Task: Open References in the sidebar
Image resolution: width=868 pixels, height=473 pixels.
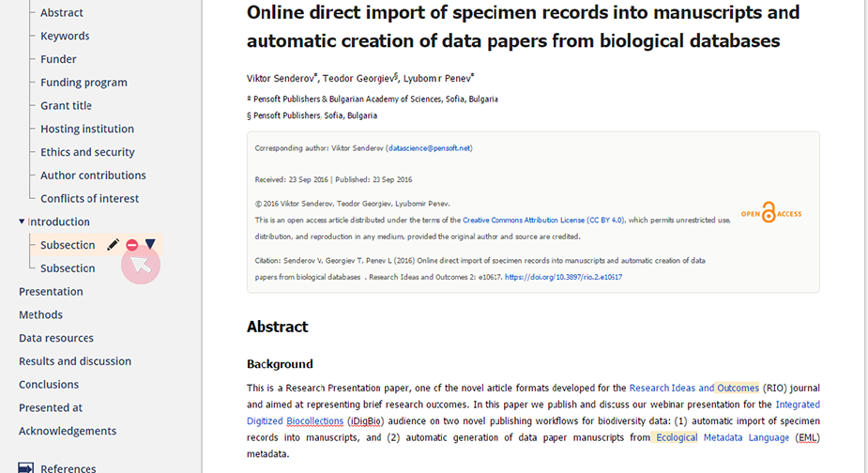Action: [69, 468]
